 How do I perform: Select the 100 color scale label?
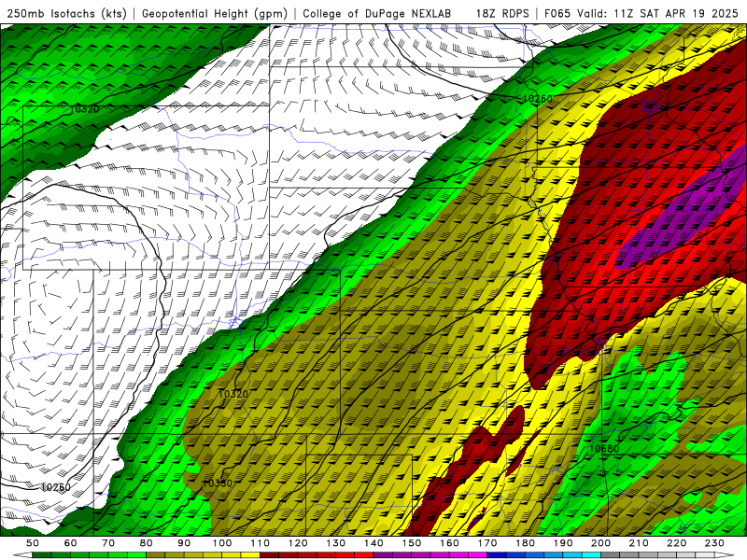coord(222,543)
